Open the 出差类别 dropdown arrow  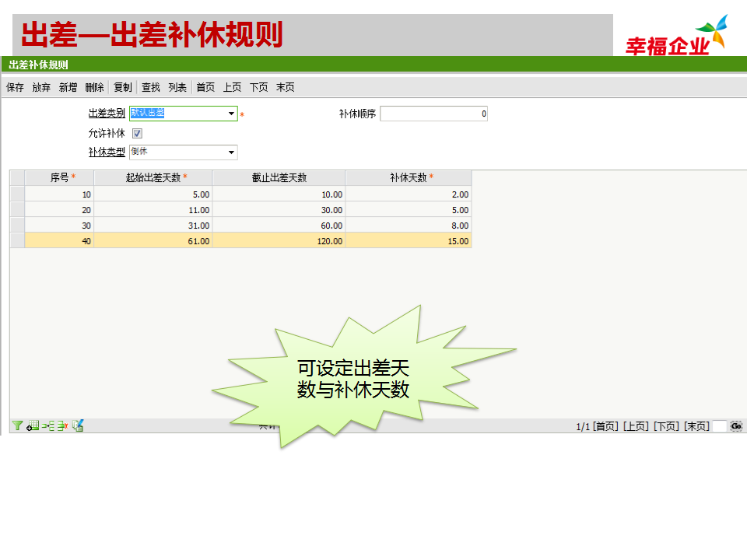[x=231, y=114]
